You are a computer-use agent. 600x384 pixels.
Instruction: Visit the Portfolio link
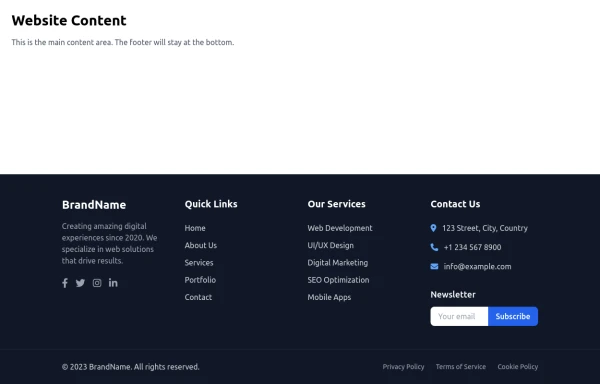coord(200,280)
